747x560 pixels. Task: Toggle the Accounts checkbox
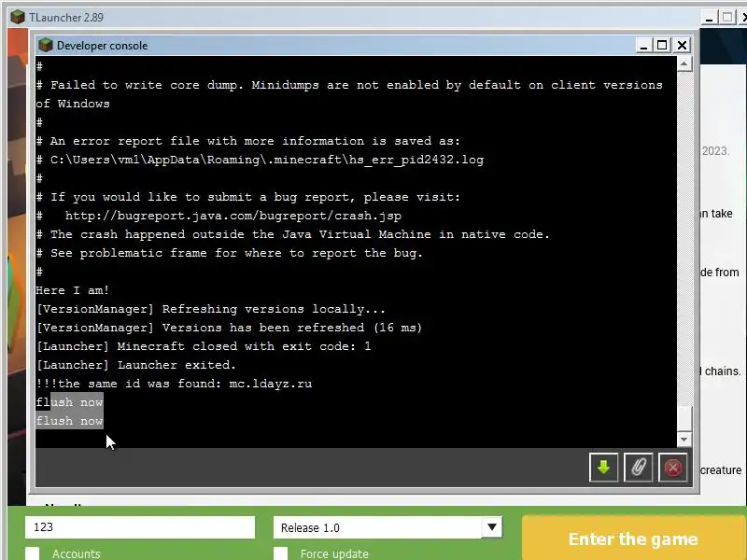point(33,553)
